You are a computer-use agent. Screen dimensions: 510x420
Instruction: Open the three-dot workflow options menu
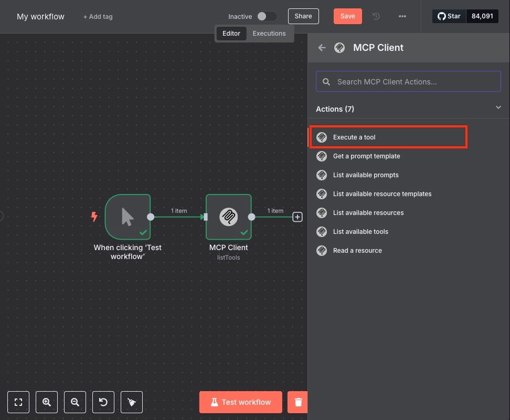[x=402, y=16]
